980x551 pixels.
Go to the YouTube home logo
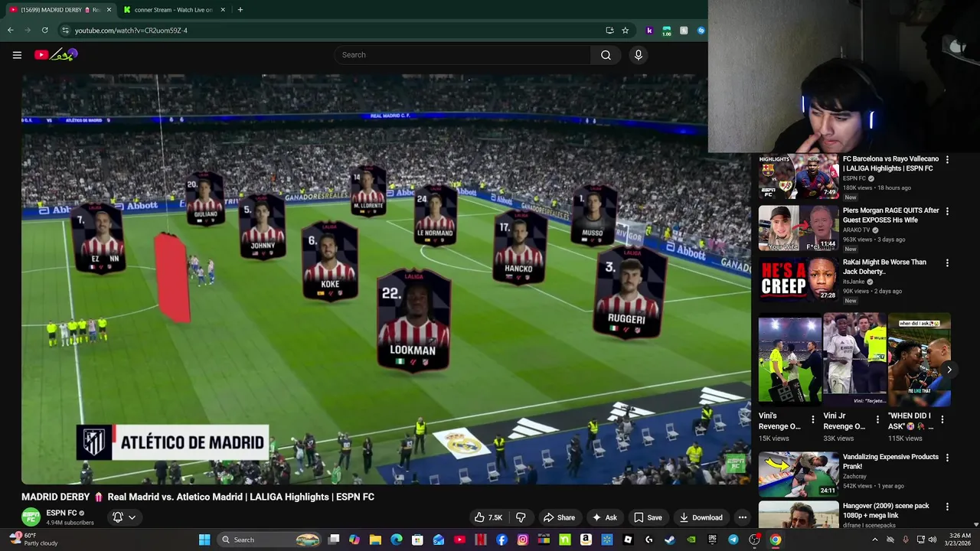coord(56,55)
